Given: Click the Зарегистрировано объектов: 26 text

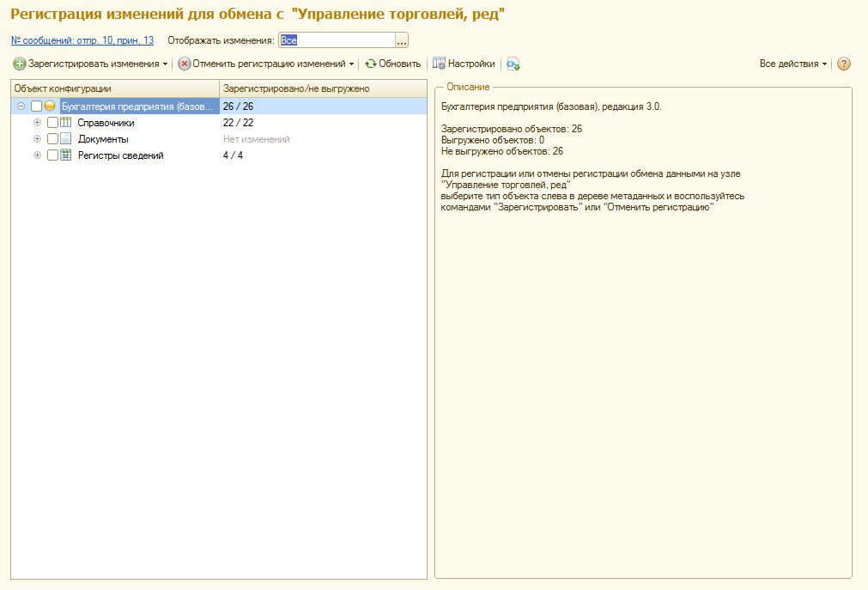Looking at the screenshot, I should [x=512, y=129].
